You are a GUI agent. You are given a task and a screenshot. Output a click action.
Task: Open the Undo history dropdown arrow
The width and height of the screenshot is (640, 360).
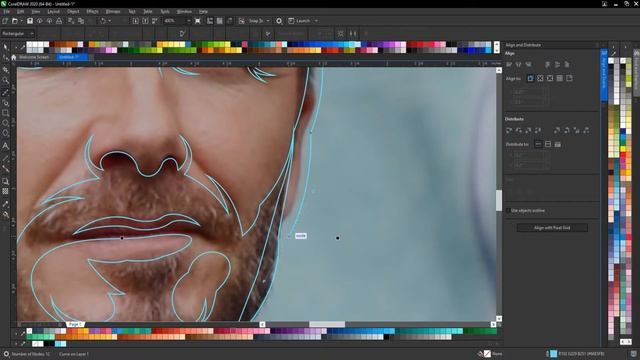click(x=109, y=20)
